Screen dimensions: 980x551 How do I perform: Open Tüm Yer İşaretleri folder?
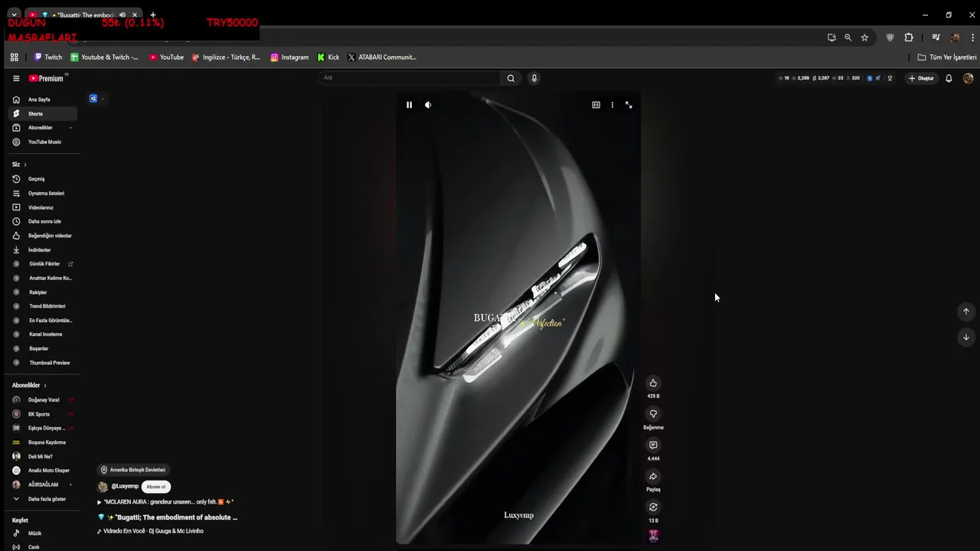click(x=947, y=57)
